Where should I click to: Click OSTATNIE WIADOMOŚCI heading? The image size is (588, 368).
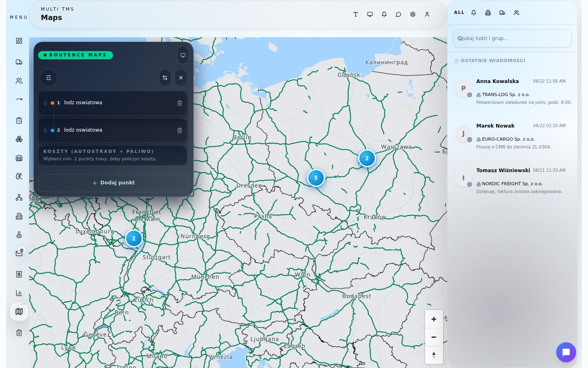[x=493, y=61]
